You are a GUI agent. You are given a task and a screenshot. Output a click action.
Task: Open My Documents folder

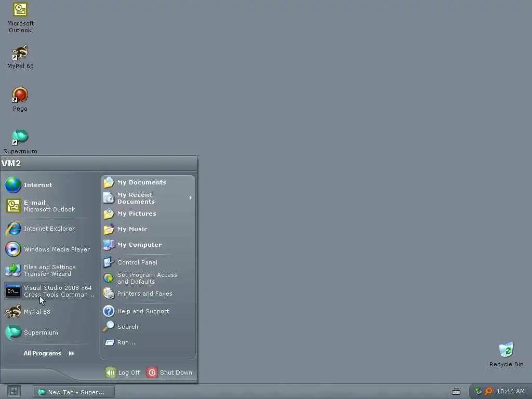(148, 182)
